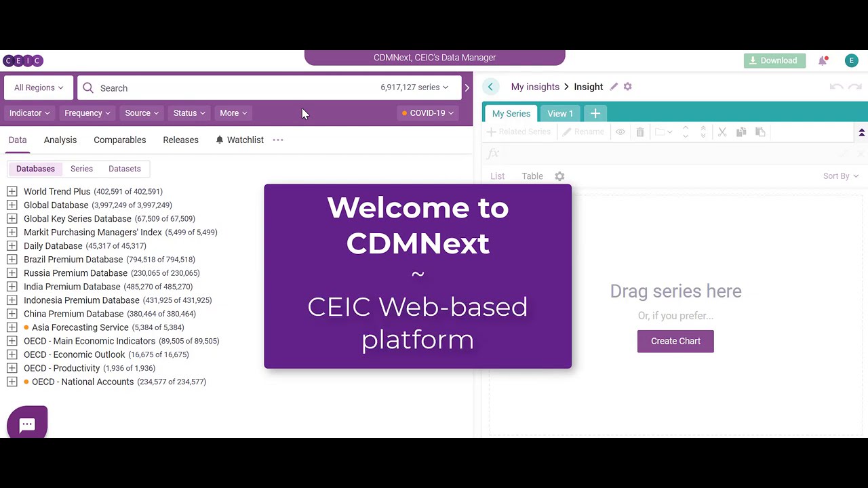
Task: Click the CEIC logo
Action: [x=23, y=61]
